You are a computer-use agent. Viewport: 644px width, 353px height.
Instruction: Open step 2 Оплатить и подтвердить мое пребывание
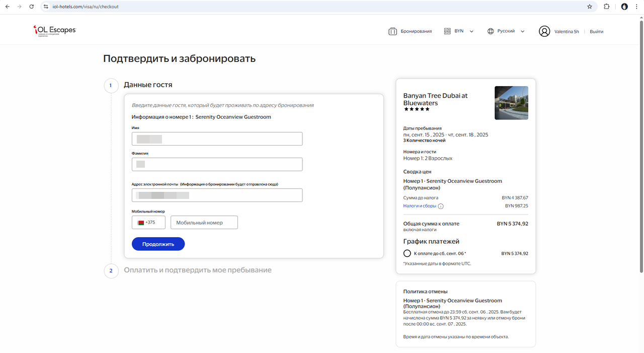click(x=198, y=270)
